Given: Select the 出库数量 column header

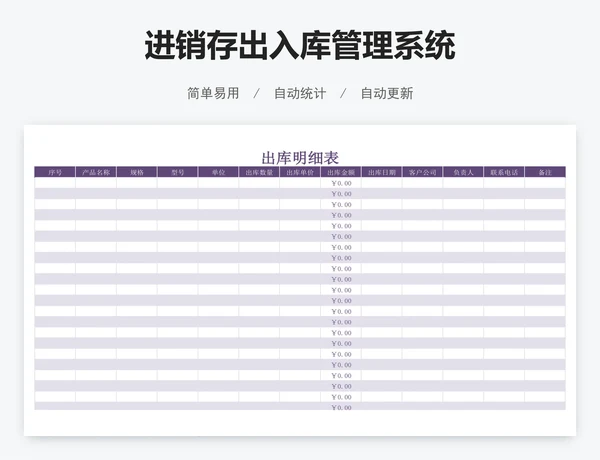Looking at the screenshot, I should click(259, 172).
